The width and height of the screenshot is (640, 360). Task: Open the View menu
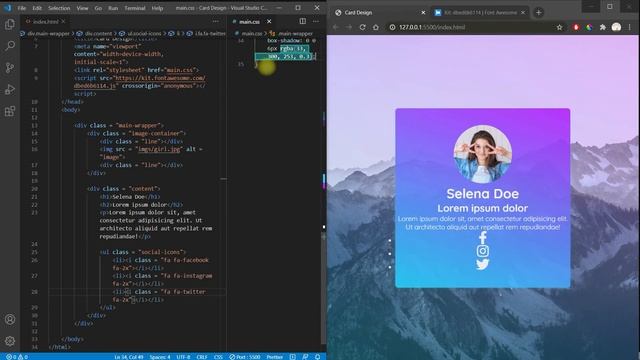(x=82, y=8)
